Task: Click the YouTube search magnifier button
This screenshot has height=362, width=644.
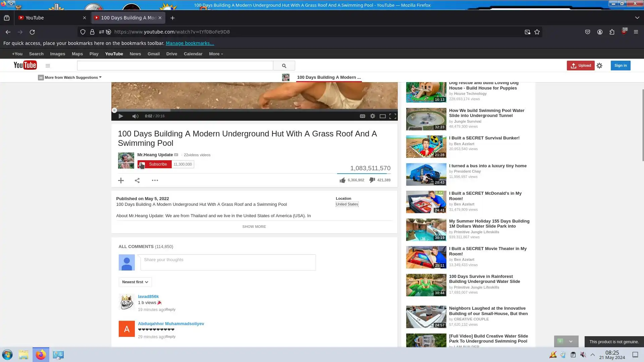Action: tap(284, 66)
